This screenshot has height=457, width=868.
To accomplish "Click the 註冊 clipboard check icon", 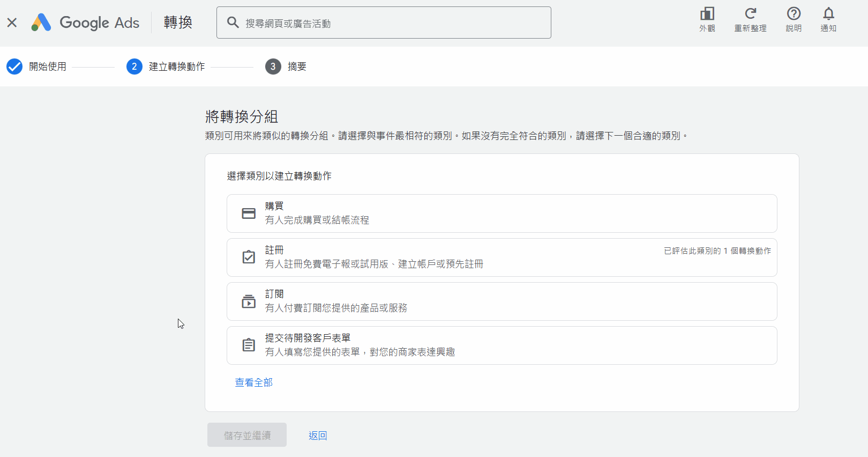I will 249,257.
